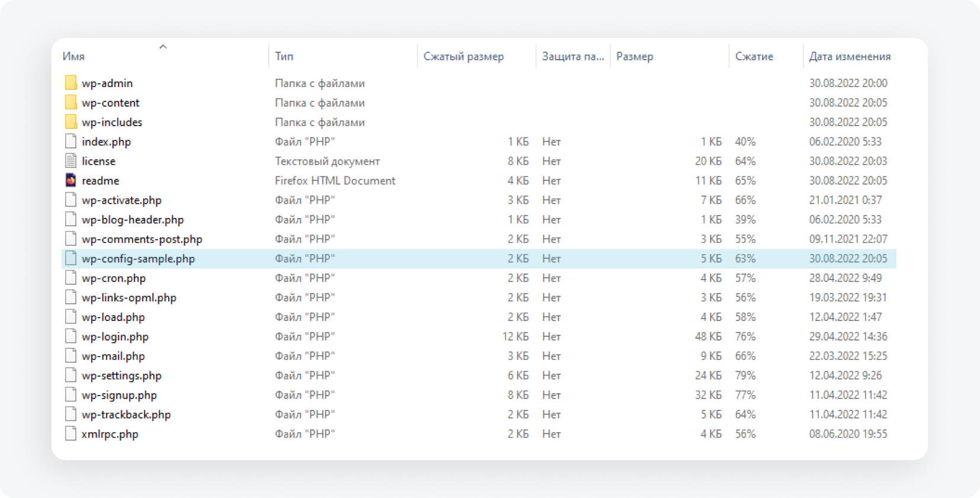Click the wp-admin folder icon

(x=70, y=83)
